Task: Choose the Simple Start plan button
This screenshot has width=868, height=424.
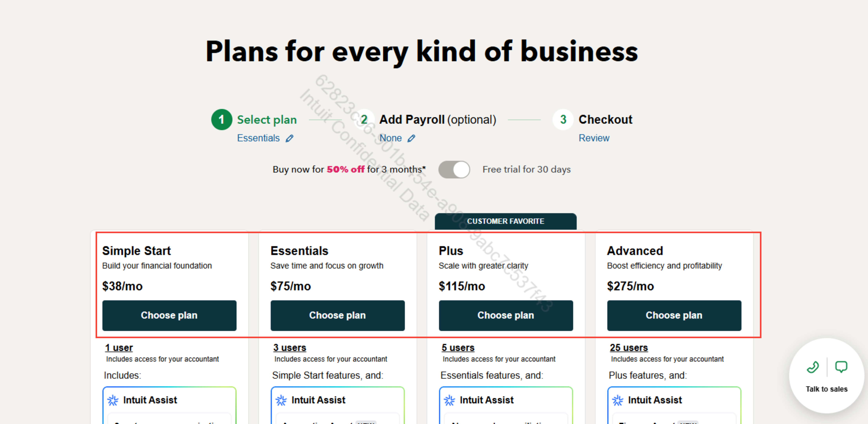Action: tap(169, 315)
